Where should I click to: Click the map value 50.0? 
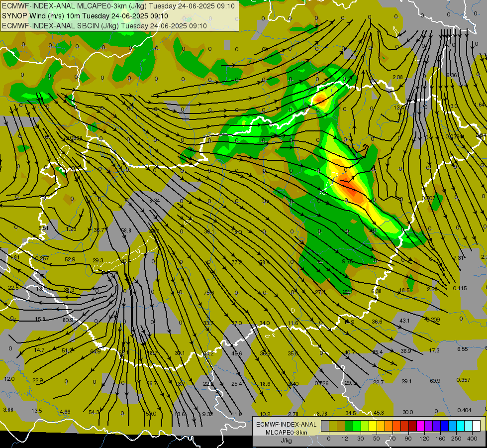pyautogui.click(x=151, y=414)
